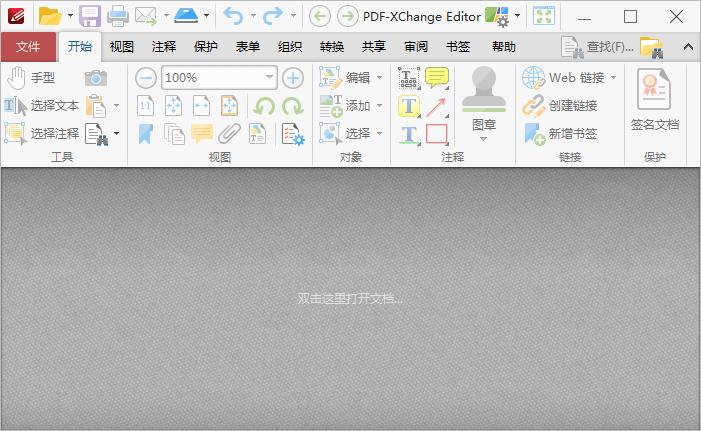The height and width of the screenshot is (431, 701).
Task: Click the zoom out minus button
Action: (146, 78)
